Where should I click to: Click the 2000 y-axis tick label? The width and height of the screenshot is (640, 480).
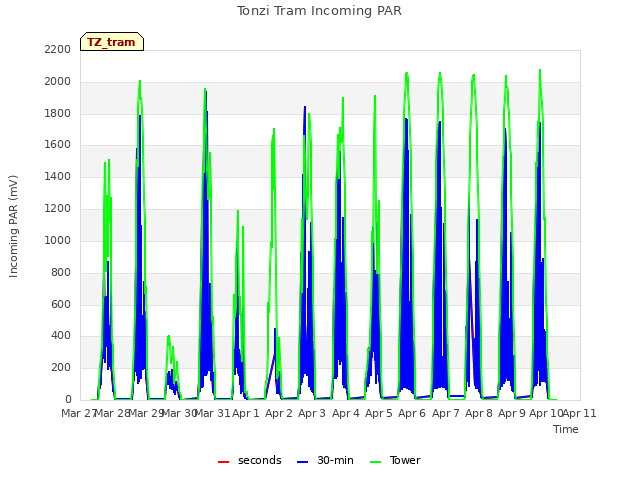tap(58, 82)
